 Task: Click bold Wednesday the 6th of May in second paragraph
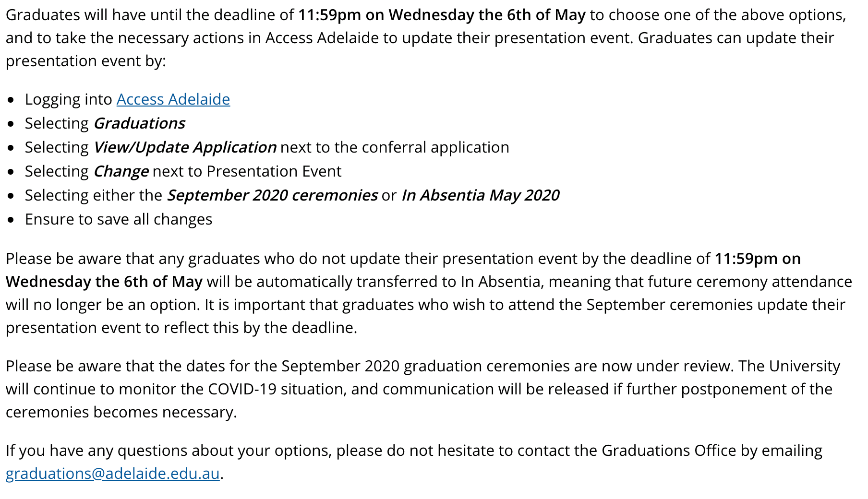pyautogui.click(x=104, y=282)
